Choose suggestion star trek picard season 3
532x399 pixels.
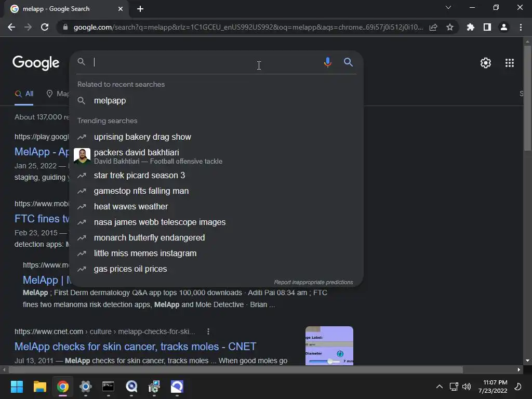point(217,175)
